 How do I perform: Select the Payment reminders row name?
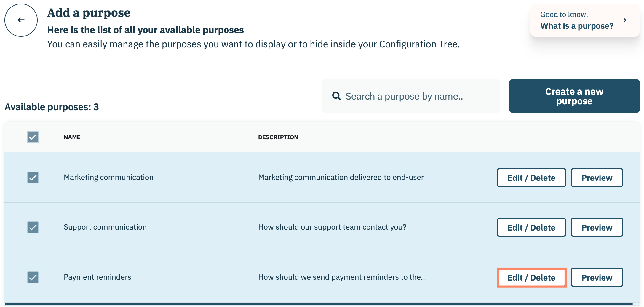(98, 277)
